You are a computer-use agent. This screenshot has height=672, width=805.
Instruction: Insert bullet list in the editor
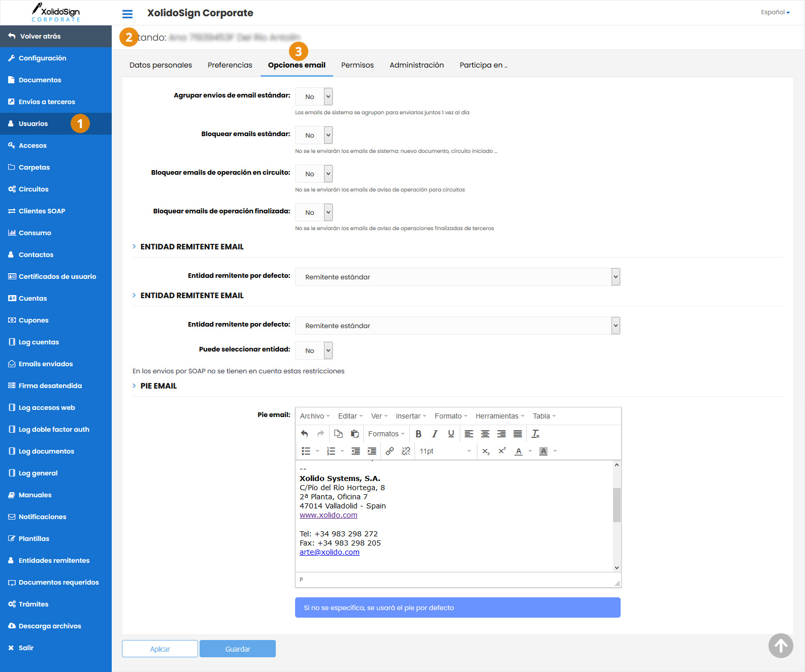[x=306, y=451]
